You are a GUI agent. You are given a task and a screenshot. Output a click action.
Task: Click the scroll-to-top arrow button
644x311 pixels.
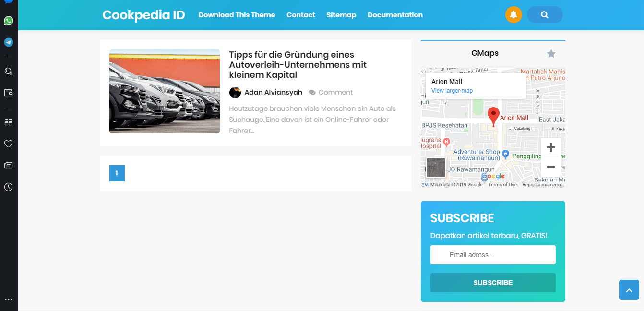[629, 290]
